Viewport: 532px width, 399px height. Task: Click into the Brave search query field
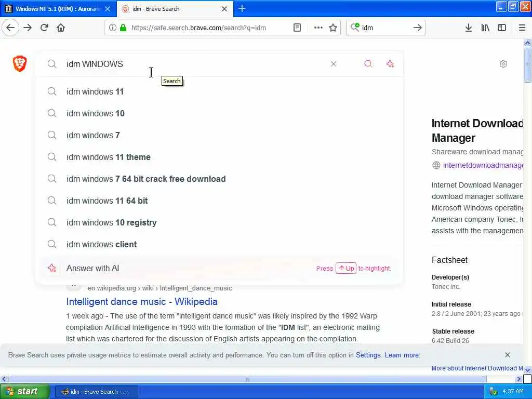pyautogui.click(x=195, y=64)
